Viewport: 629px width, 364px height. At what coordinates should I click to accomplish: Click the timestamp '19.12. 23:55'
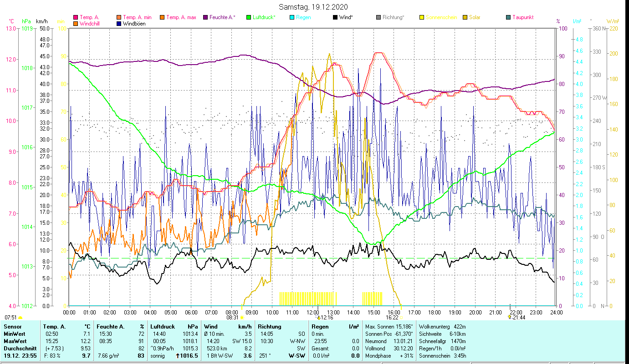[20, 356]
